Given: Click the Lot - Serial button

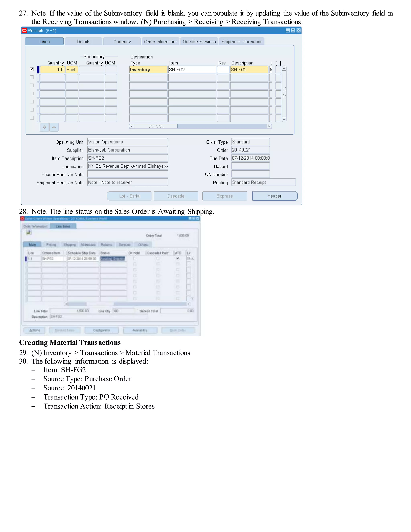Looking at the screenshot, I should click(x=129, y=196).
